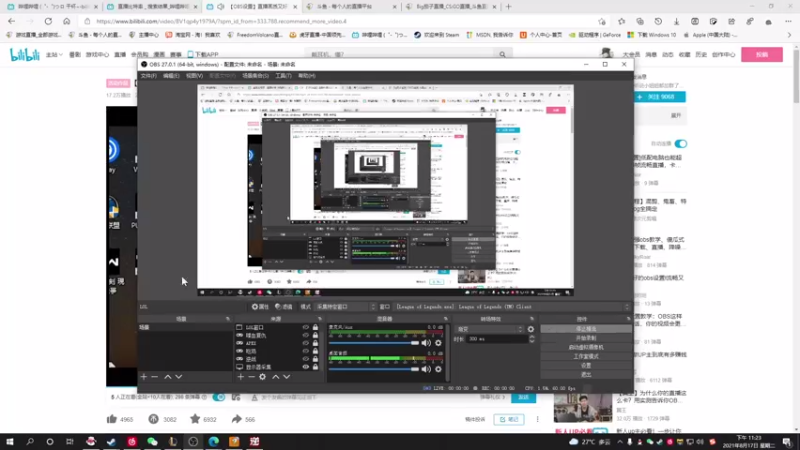
Task: Move the scene up with the arrow
Action: [x=167, y=377]
